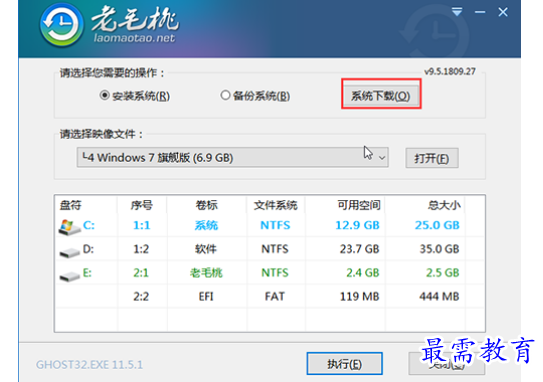The height and width of the screenshot is (382, 543).
Task: Click the 文件系统 column header
Action: (275, 205)
